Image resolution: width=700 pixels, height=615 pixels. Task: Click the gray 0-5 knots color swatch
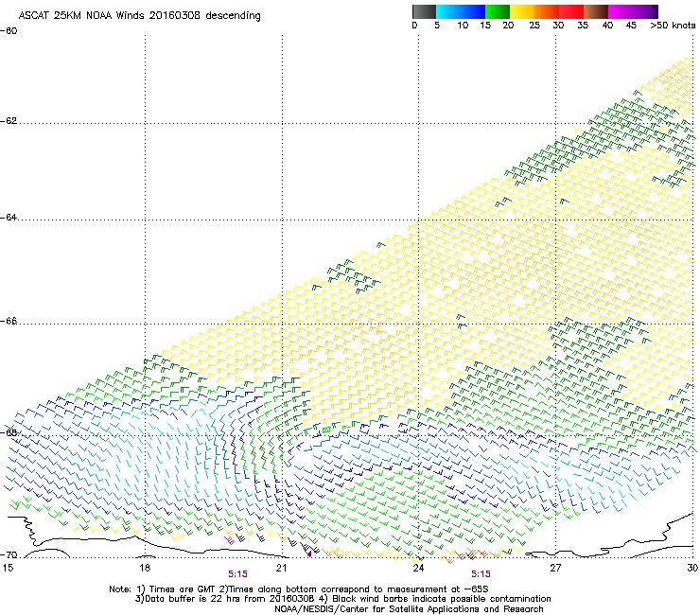tap(424, 11)
